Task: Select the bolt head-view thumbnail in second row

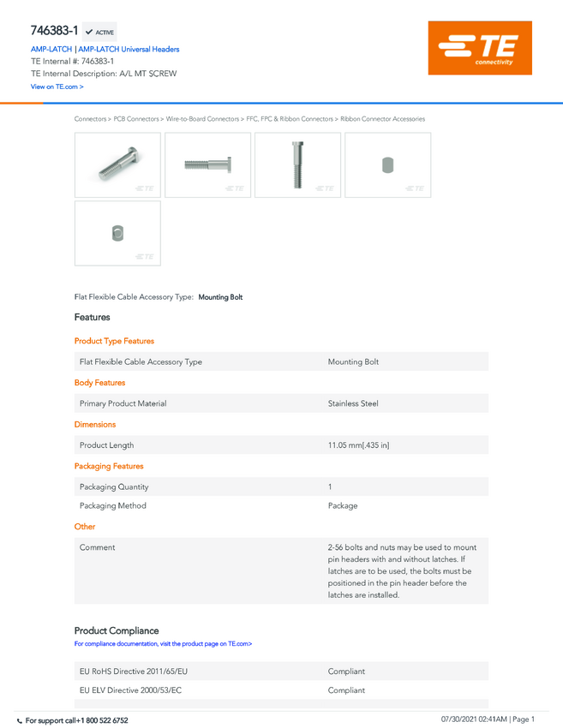Action: point(117,233)
